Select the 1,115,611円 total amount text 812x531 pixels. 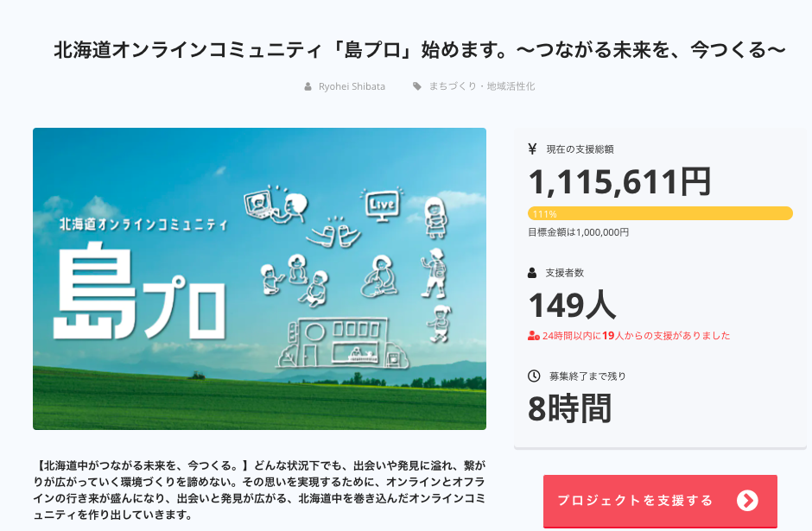pos(619,181)
